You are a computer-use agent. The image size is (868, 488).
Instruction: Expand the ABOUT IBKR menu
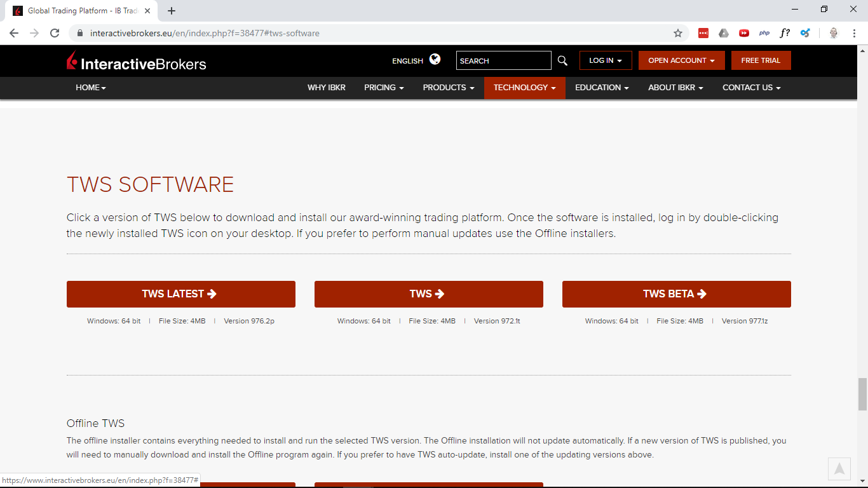tap(675, 88)
